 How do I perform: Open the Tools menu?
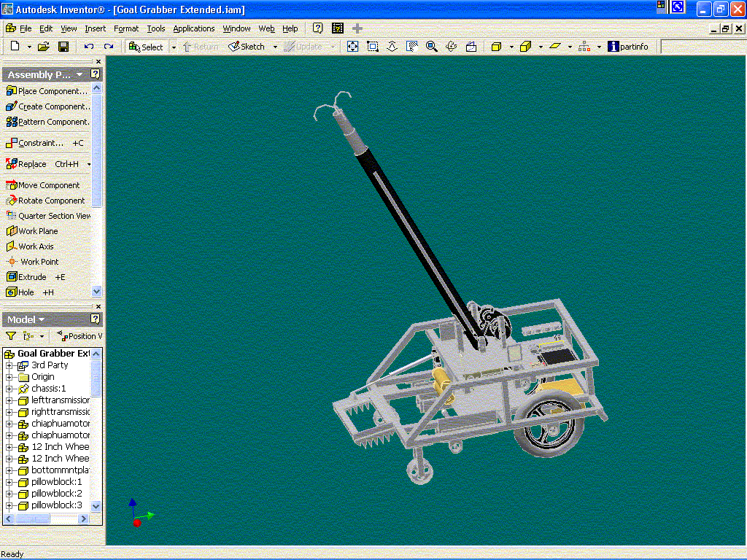156,28
